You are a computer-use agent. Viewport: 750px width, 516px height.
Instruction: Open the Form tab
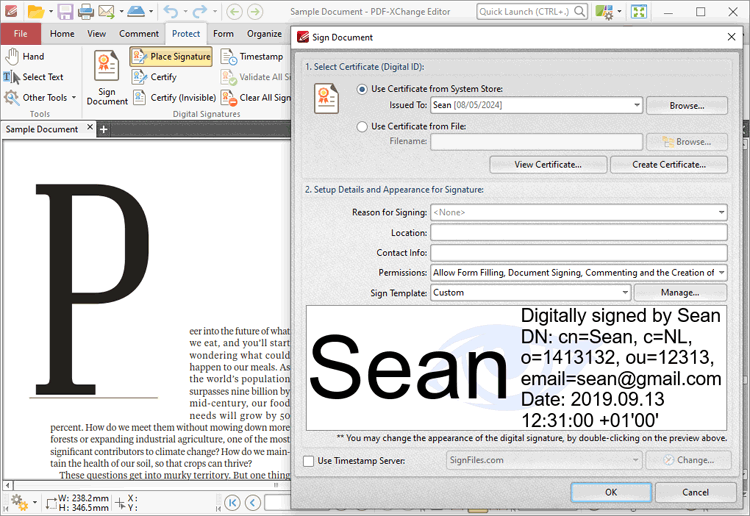(223, 33)
